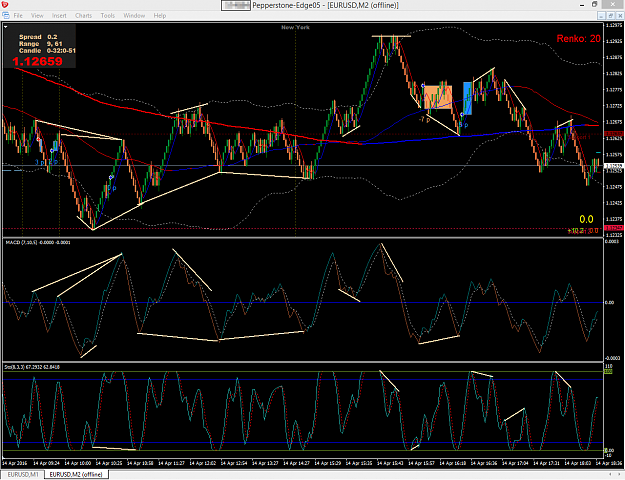Click the 14 Apr 12:02 time label
The height and width of the screenshot is (480, 625).
(x=203, y=463)
